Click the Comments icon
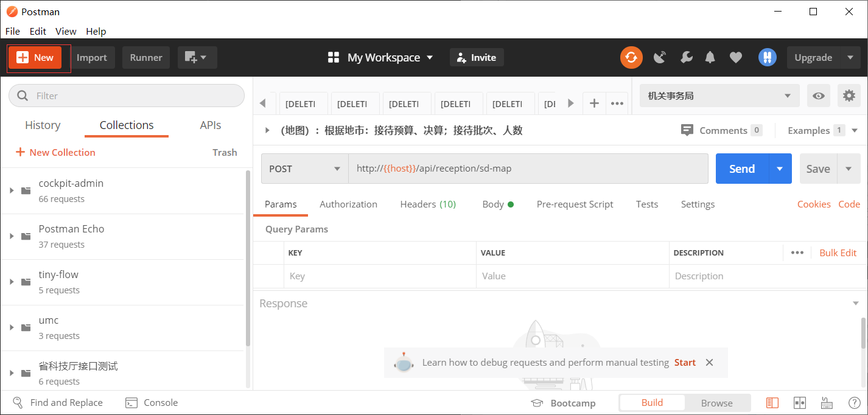Viewport: 868px width, 415px height. (687, 130)
